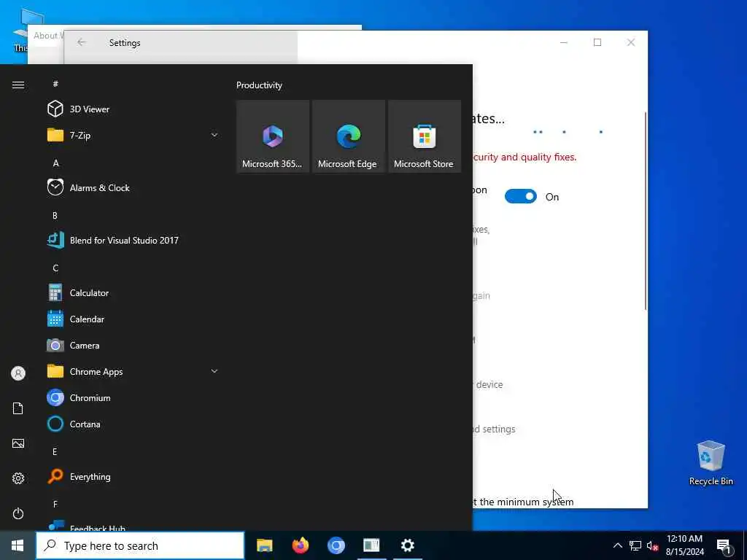Open the Chrome Apps folder
This screenshot has width=747, height=560.
(133, 371)
